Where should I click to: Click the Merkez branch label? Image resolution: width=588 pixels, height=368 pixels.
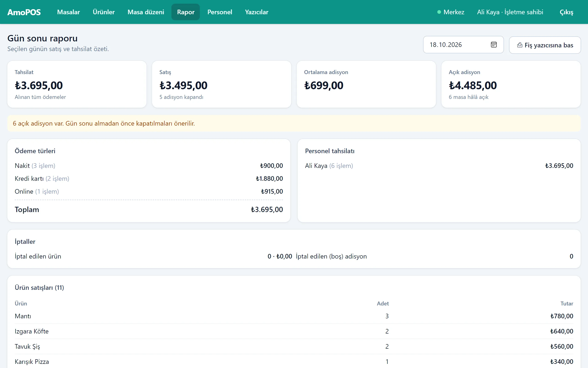point(454,12)
